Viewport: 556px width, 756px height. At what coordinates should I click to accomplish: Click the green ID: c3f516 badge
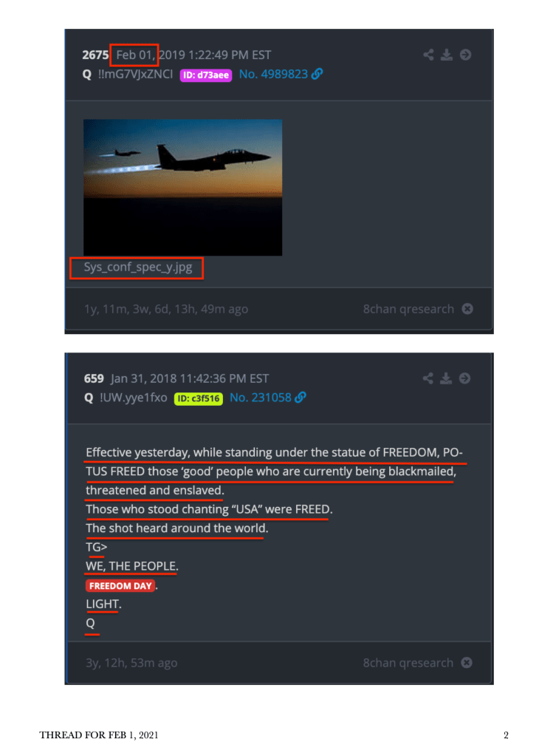point(199,398)
